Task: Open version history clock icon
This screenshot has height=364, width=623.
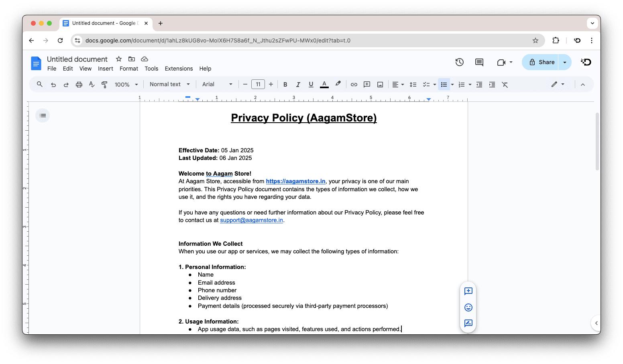Action: [x=459, y=62]
